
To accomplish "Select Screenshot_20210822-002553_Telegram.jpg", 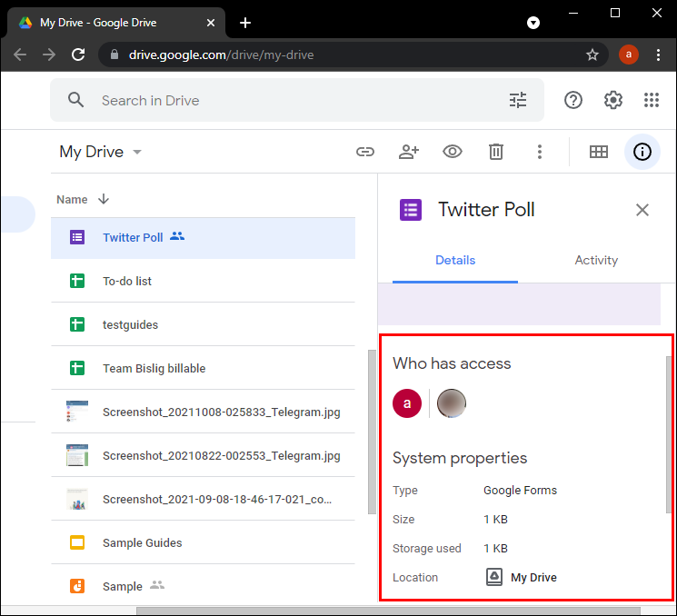I will [203, 455].
